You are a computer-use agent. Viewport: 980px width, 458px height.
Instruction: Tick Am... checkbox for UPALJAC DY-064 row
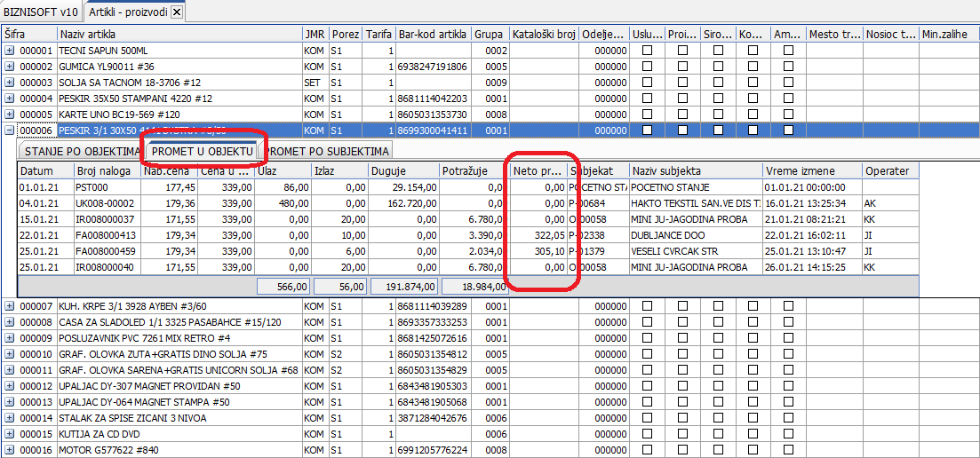click(x=789, y=402)
